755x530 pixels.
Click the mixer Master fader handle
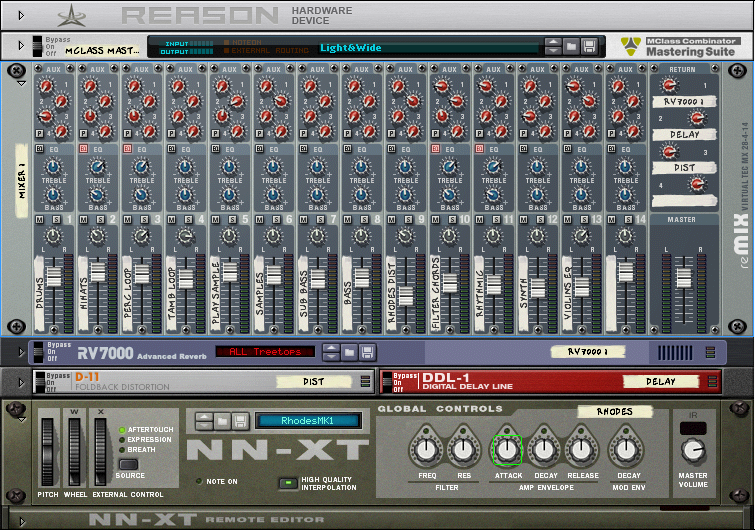click(684, 278)
